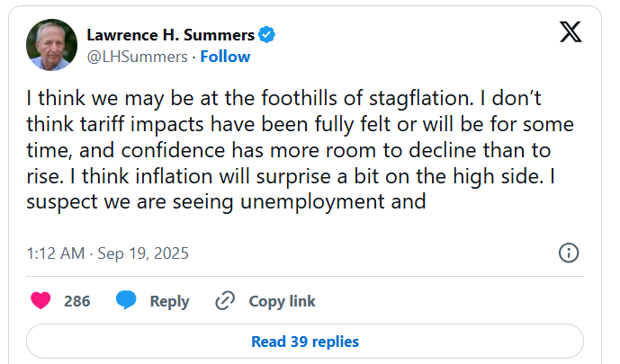Image resolution: width=620 pixels, height=364 pixels.
Task: Open the 1:12 AM timestamp
Action: [x=57, y=253]
